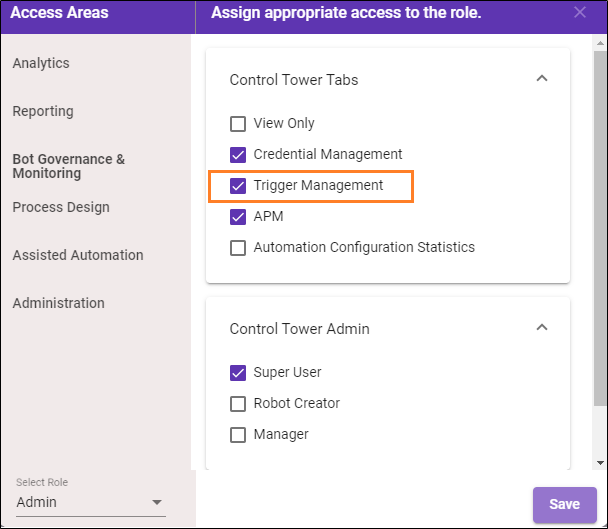
Task: Check the Robot Creator checkbox
Action: coord(238,404)
